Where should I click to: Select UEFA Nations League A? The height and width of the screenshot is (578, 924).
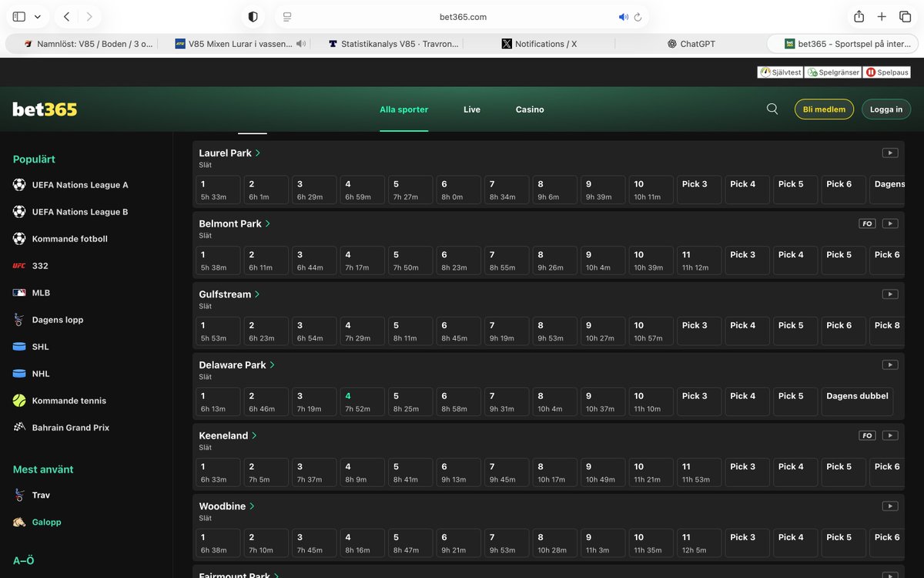click(80, 185)
